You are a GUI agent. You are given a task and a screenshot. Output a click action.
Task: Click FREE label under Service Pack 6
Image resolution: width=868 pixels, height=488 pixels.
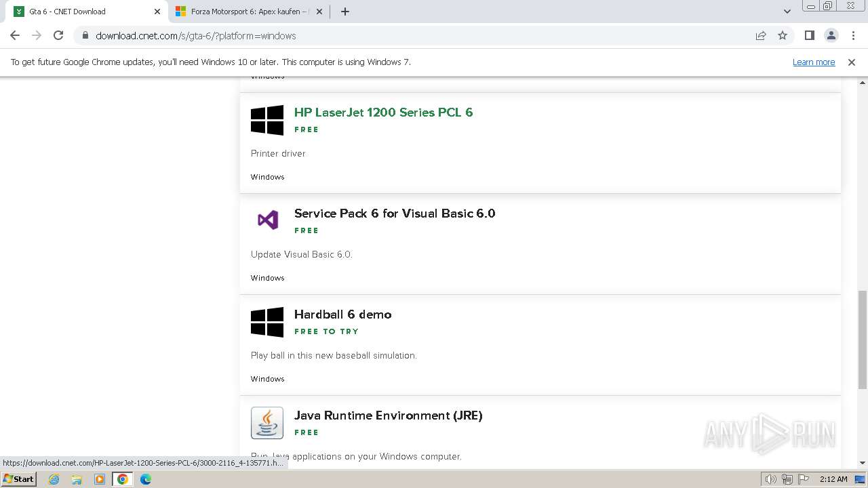307,230
